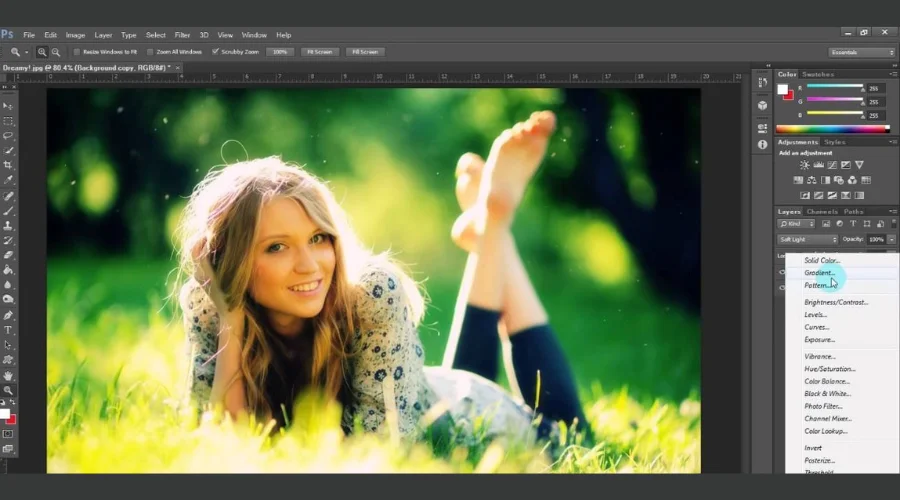Select the Eyedropper tool
Image resolution: width=900 pixels, height=500 pixels.
pos(8,180)
